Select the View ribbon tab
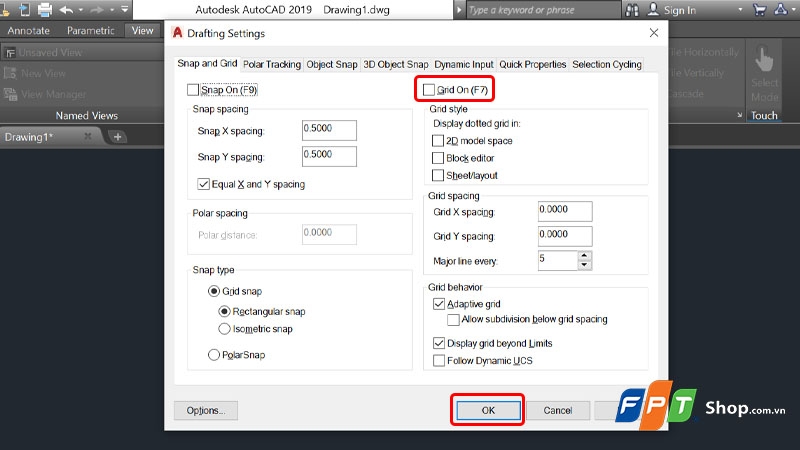 [x=142, y=31]
